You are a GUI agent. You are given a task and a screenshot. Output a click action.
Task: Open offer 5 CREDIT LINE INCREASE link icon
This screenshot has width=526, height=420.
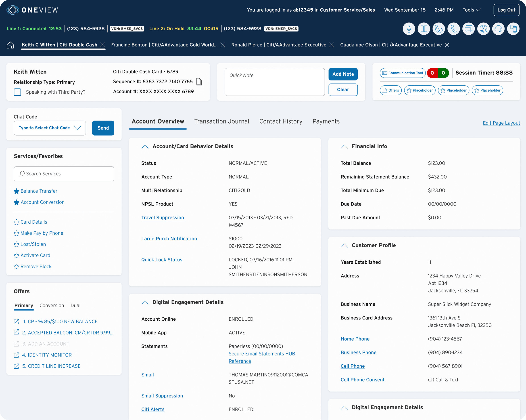coord(16,366)
